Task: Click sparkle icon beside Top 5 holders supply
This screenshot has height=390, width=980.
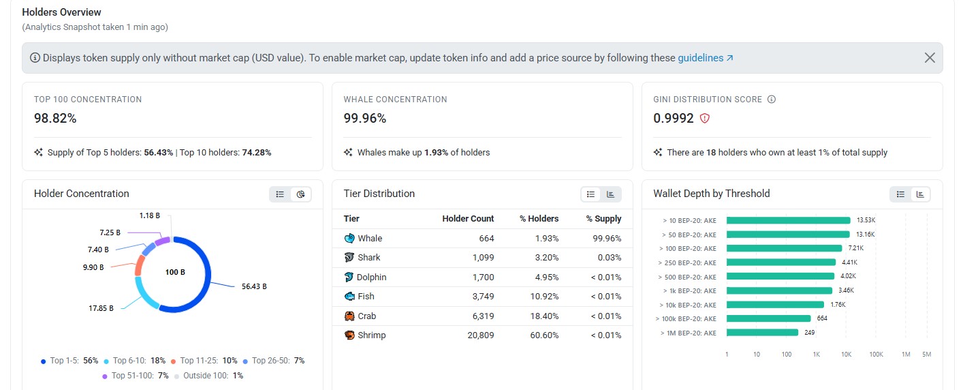Action: (38, 153)
